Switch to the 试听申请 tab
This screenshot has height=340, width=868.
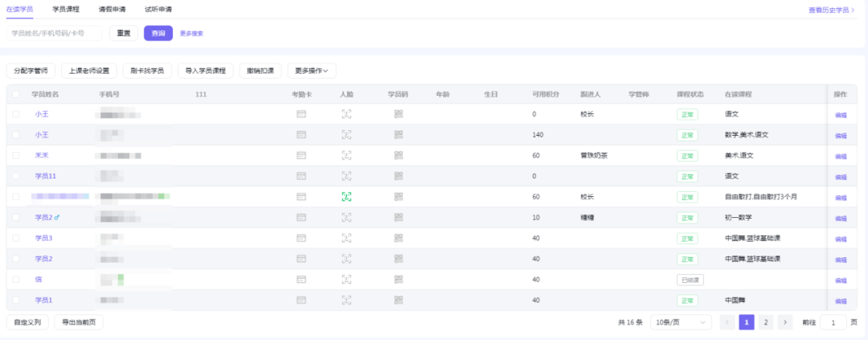(158, 9)
